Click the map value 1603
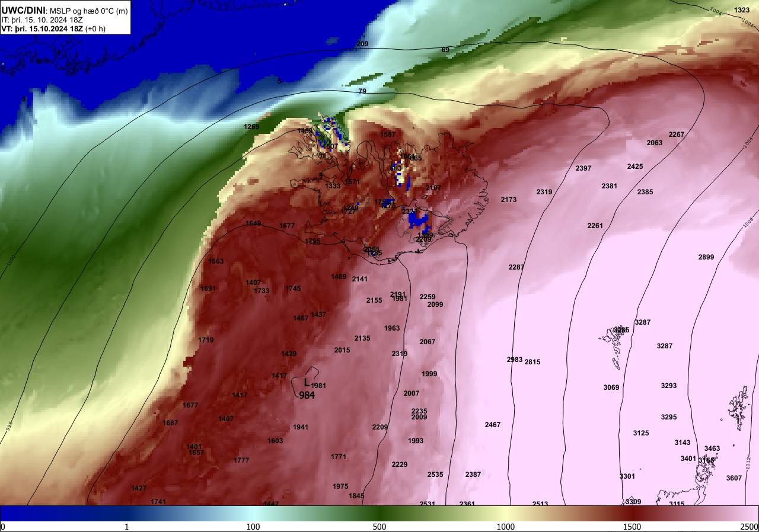 (x=275, y=441)
